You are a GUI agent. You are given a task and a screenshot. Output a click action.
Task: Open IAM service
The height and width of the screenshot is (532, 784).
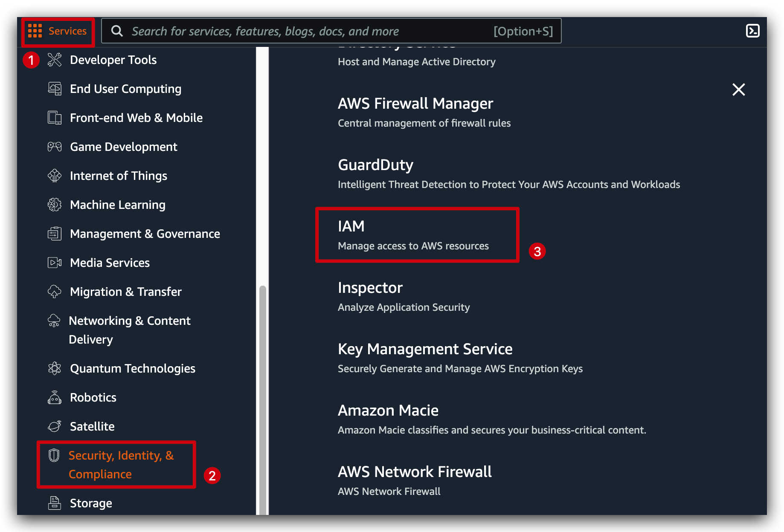pyautogui.click(x=351, y=226)
